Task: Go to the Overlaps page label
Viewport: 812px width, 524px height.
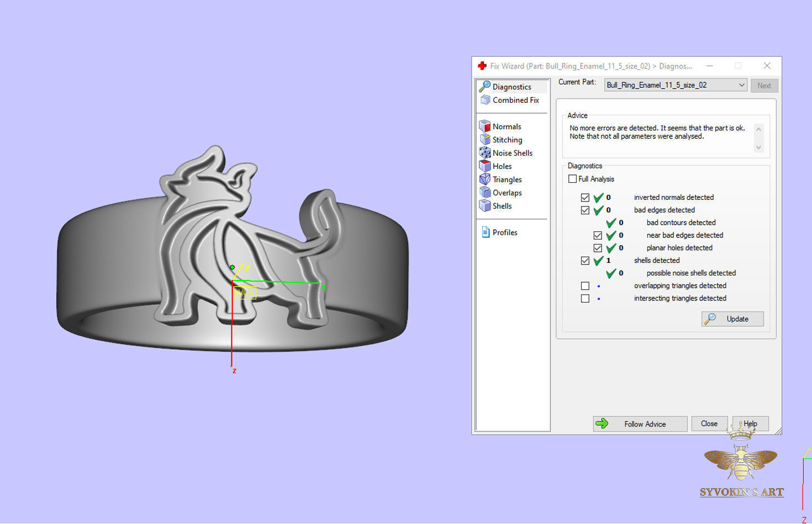Action: (x=507, y=193)
